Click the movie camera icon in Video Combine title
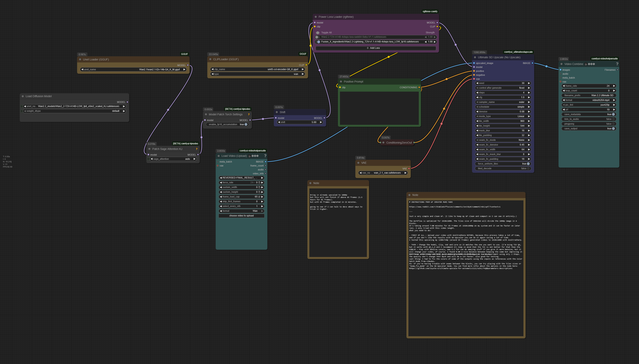Image resolution: width=639 pixels, height=364 pixels. pos(586,64)
